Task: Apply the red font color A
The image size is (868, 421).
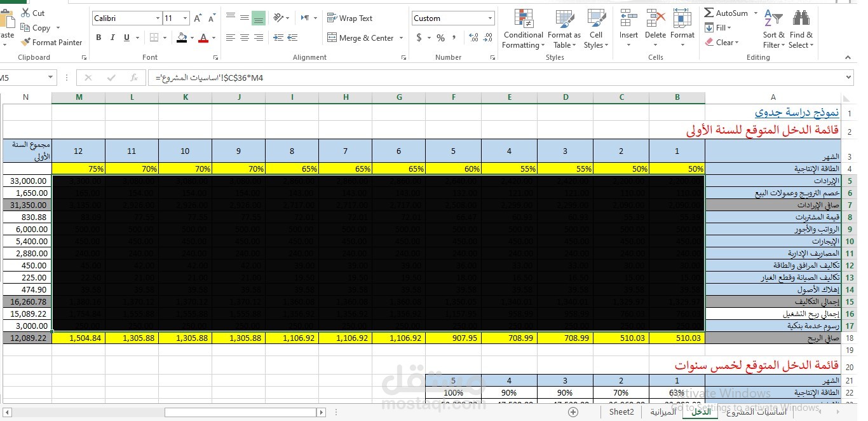Action: (x=203, y=38)
